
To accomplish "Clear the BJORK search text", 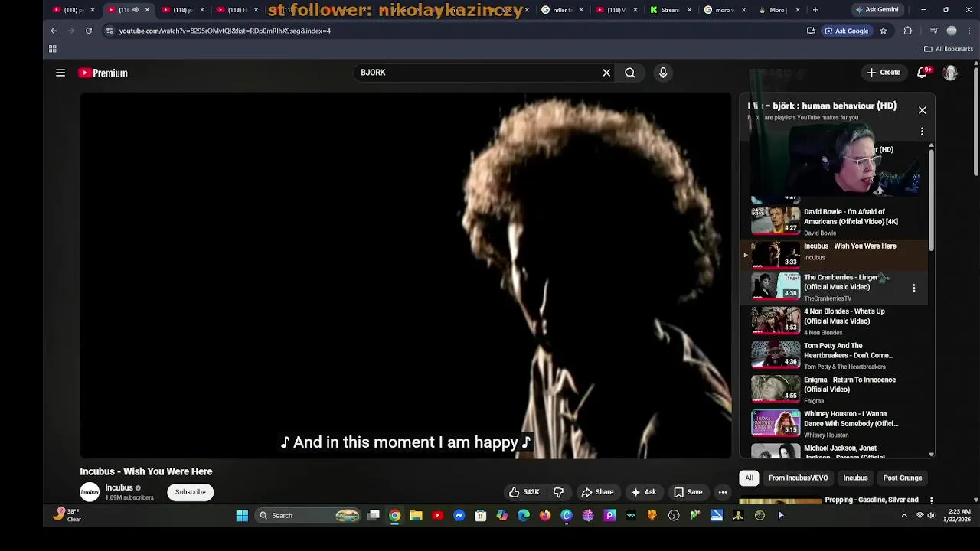I will pos(606,73).
